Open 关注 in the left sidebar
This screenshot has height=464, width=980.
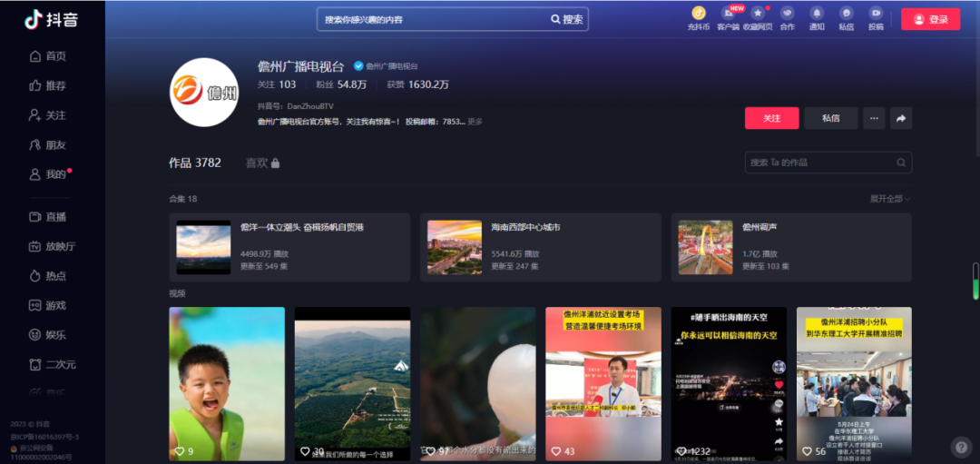point(48,115)
